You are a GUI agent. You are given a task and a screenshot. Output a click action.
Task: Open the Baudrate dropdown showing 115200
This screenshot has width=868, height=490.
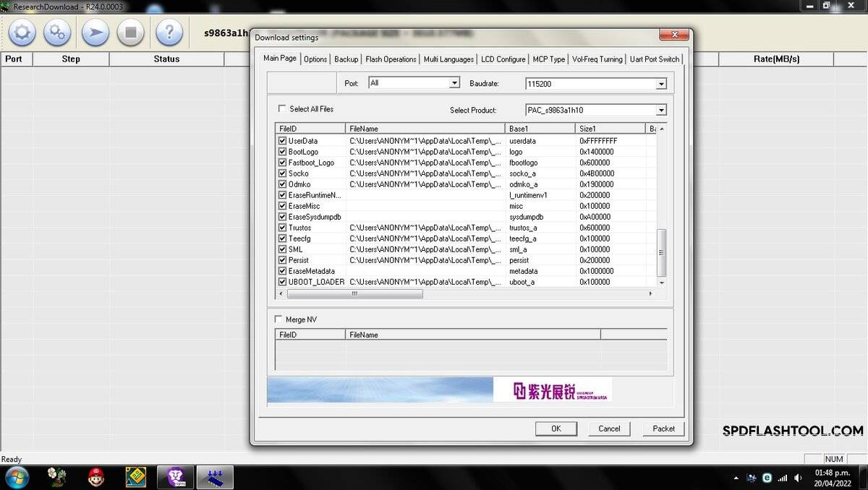(x=596, y=84)
